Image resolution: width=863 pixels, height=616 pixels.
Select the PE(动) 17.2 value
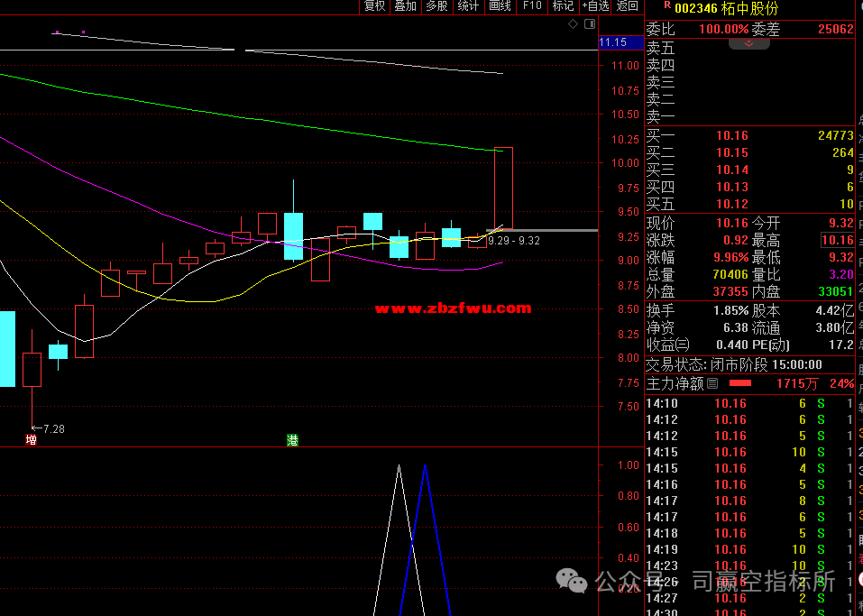[x=841, y=345]
